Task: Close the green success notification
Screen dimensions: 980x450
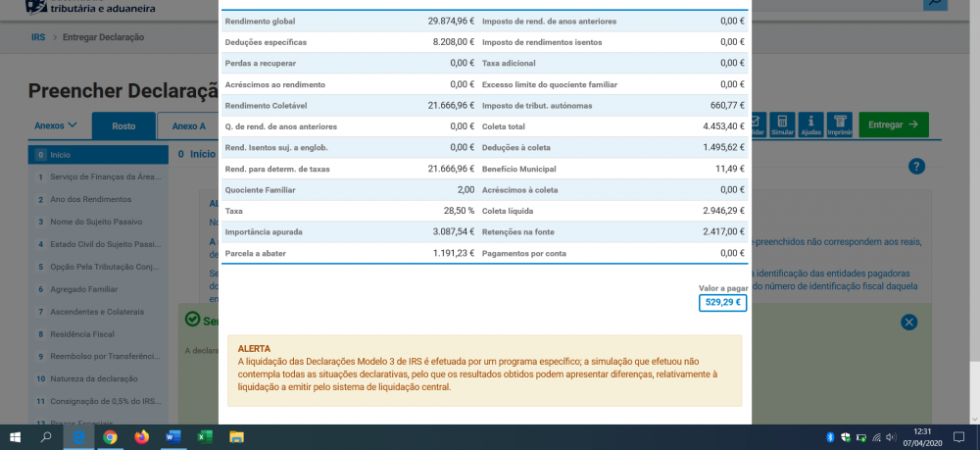Action: [x=908, y=323]
